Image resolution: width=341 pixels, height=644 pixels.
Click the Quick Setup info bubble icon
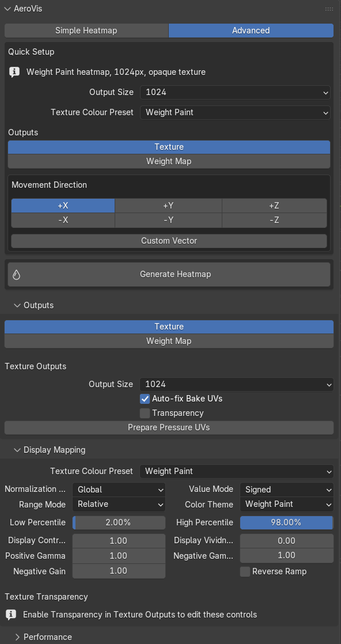(14, 72)
